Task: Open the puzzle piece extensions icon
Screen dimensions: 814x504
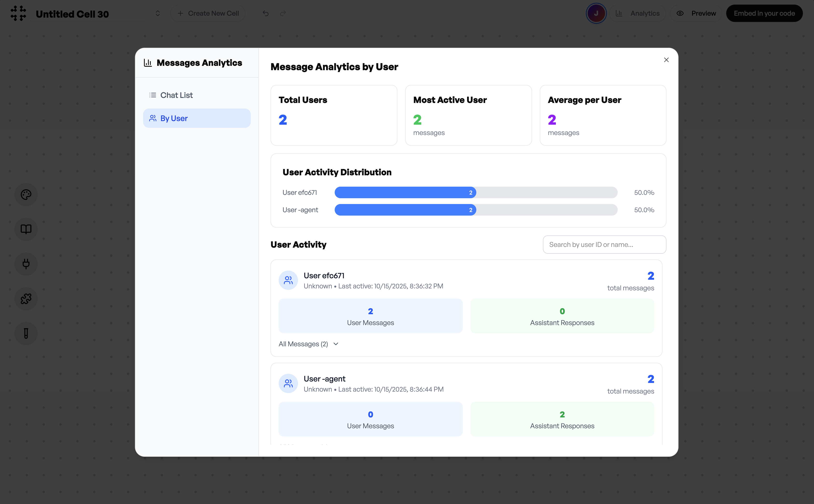Action: click(x=26, y=299)
